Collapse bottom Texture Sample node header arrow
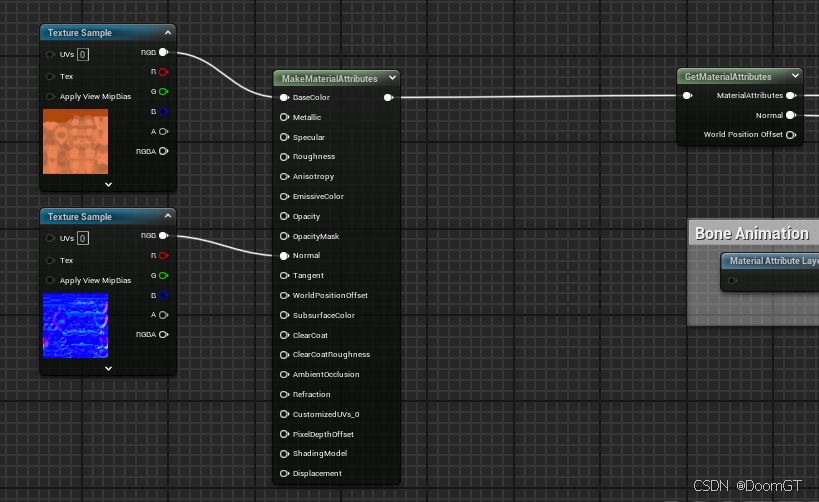819x502 pixels. (x=168, y=216)
